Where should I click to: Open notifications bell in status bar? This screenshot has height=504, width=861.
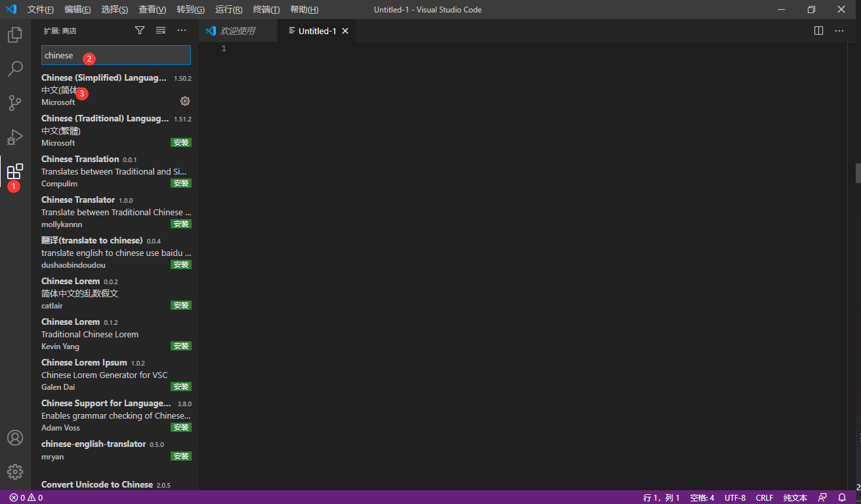pos(842,497)
